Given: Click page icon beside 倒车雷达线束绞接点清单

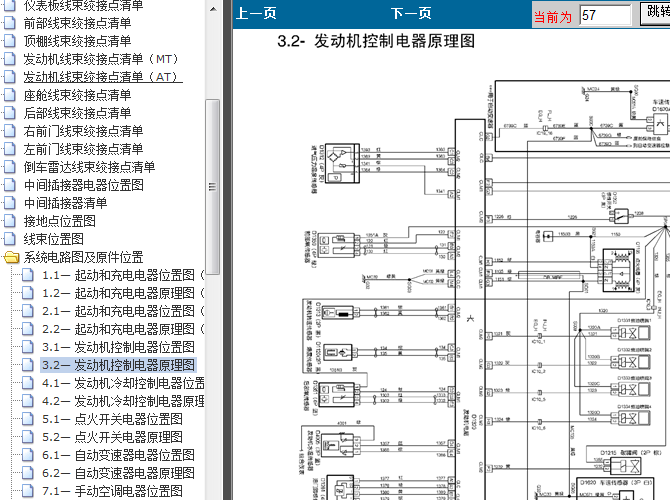Looking at the screenshot, I should point(9,167).
